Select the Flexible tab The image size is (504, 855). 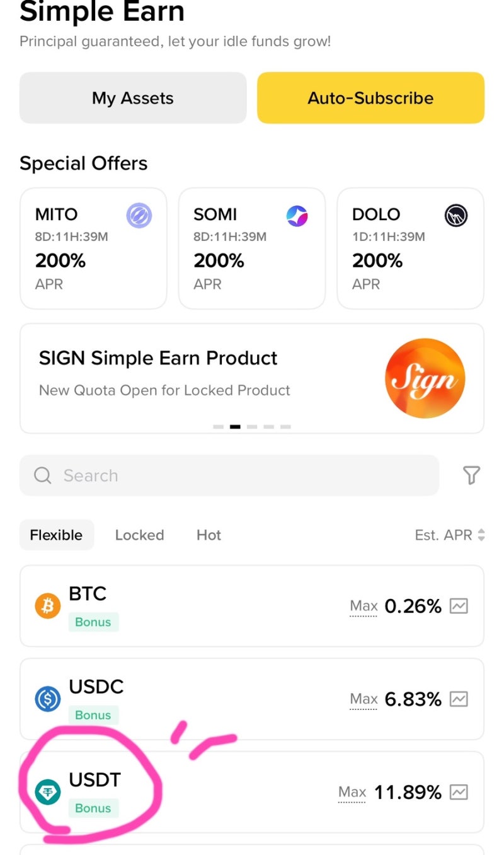point(56,535)
